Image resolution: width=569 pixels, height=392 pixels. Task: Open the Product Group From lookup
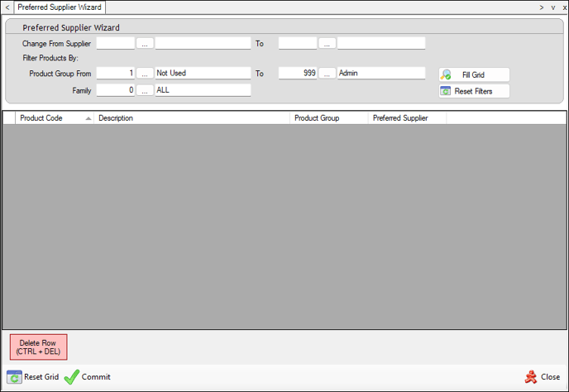click(145, 74)
